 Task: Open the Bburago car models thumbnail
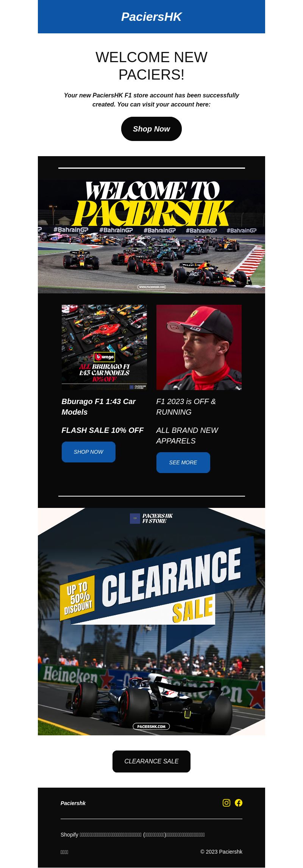(104, 347)
